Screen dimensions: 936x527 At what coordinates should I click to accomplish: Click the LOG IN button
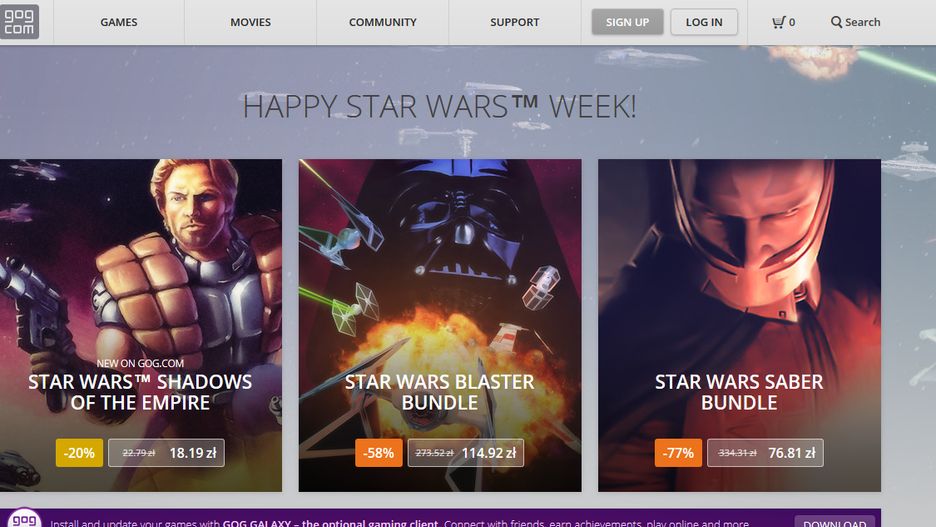pos(704,22)
